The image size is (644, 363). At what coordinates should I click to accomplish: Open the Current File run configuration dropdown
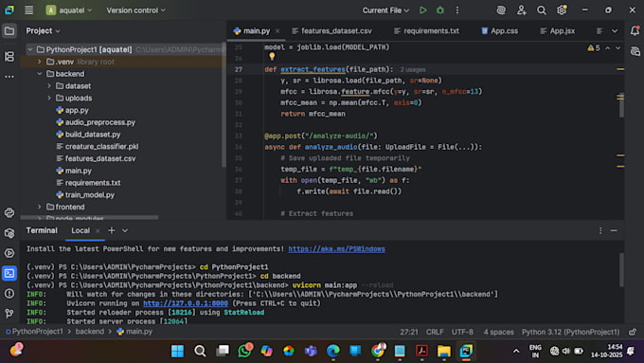coord(385,10)
